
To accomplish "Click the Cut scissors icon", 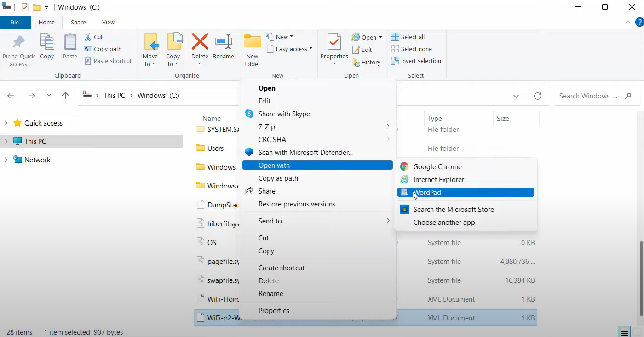I will 88,37.
